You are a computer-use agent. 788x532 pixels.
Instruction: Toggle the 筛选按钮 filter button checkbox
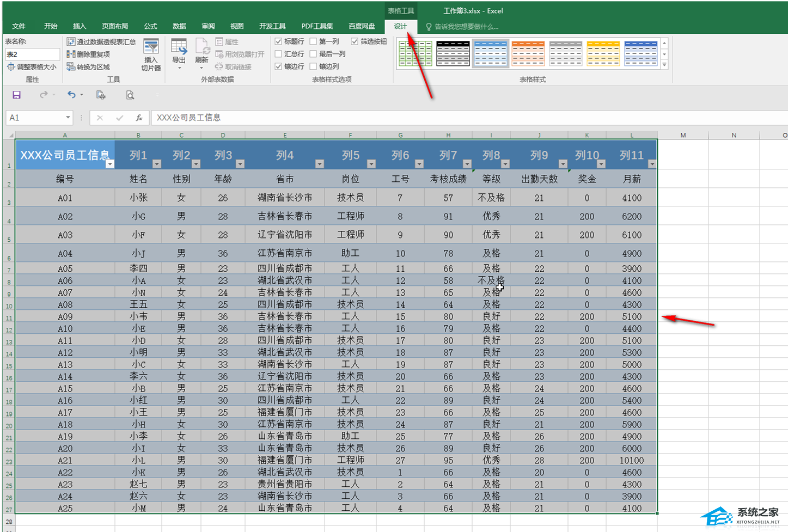coord(355,41)
